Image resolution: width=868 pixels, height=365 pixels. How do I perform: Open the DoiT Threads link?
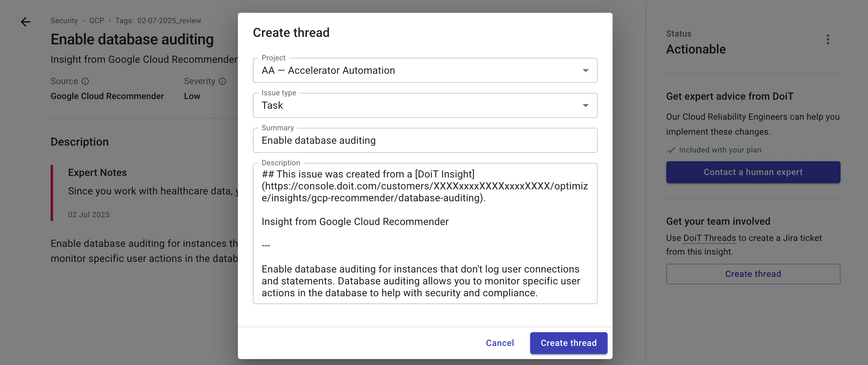[x=709, y=238]
